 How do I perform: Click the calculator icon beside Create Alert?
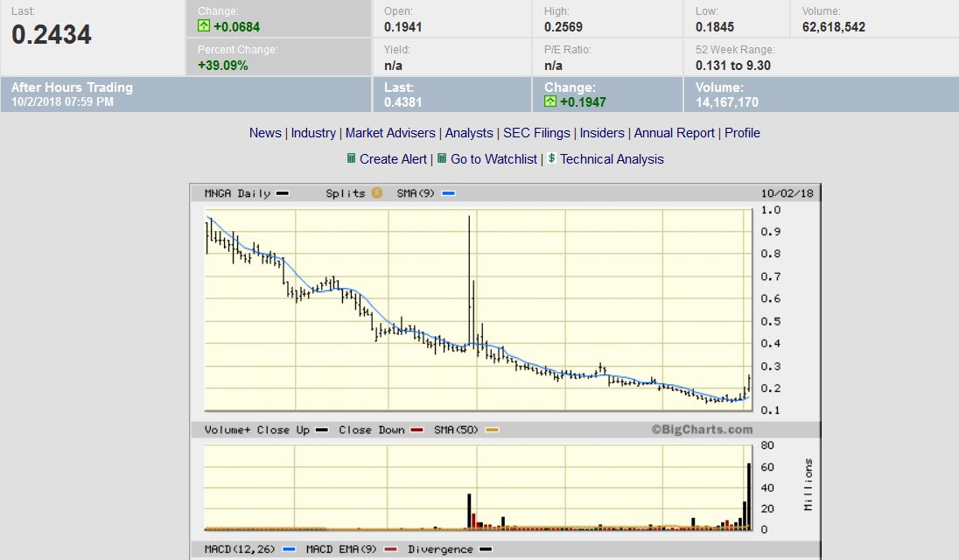351,158
